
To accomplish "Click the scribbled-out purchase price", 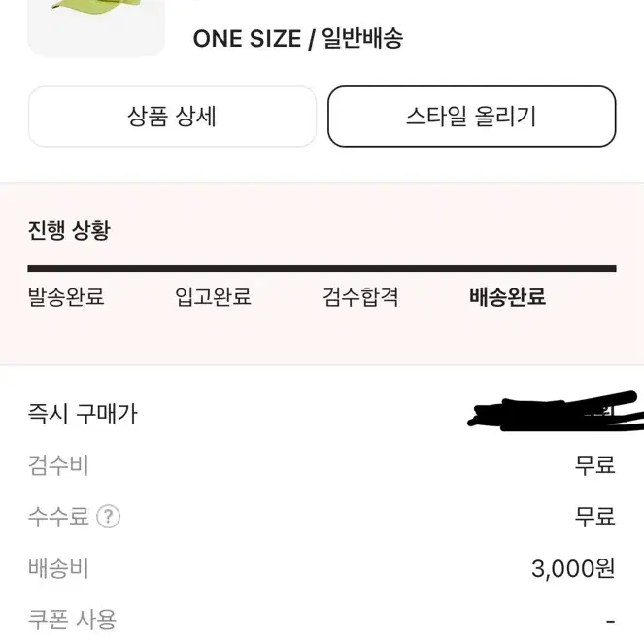I will pos(556,412).
